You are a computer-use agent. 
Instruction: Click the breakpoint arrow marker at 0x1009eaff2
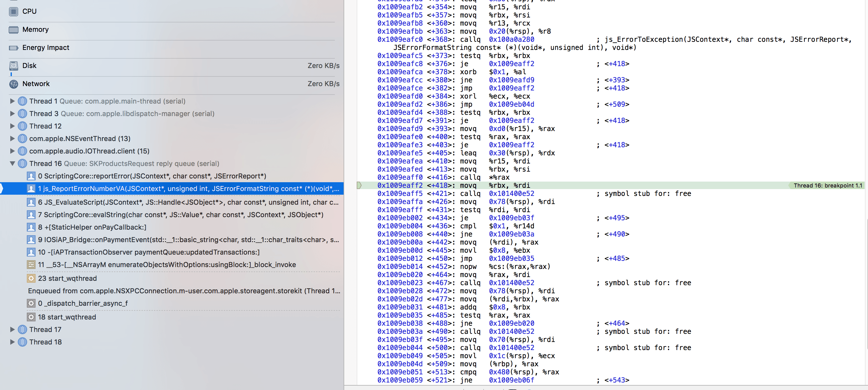[x=359, y=185]
